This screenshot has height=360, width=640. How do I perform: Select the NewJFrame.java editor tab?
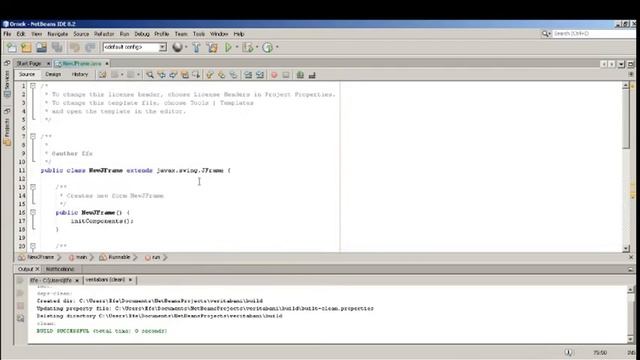82,64
